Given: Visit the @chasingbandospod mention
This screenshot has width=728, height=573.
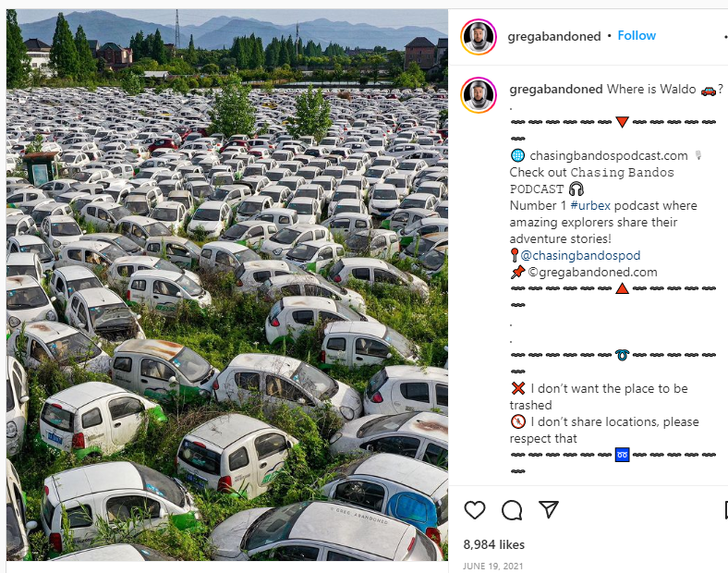Looking at the screenshot, I should pyautogui.click(x=580, y=255).
